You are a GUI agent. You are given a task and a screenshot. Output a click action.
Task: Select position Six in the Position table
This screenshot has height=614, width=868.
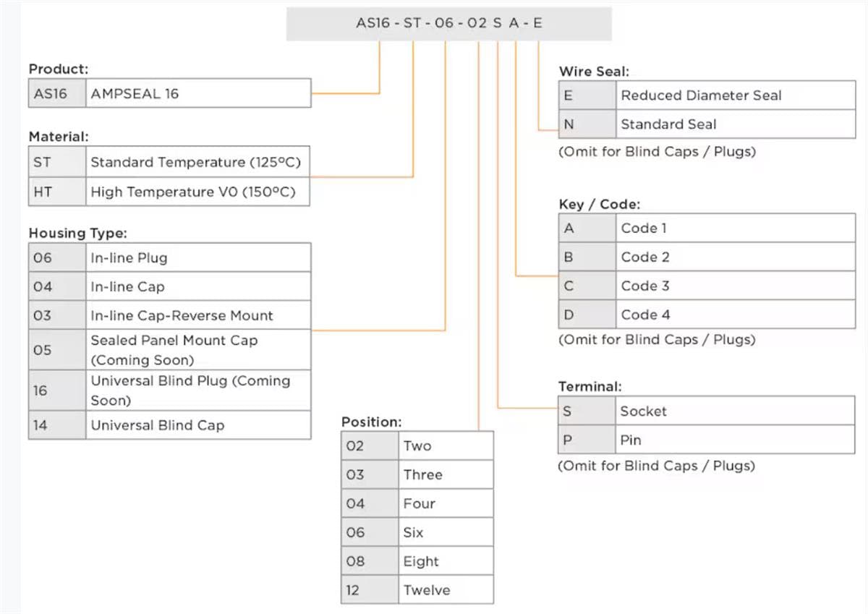point(417,532)
